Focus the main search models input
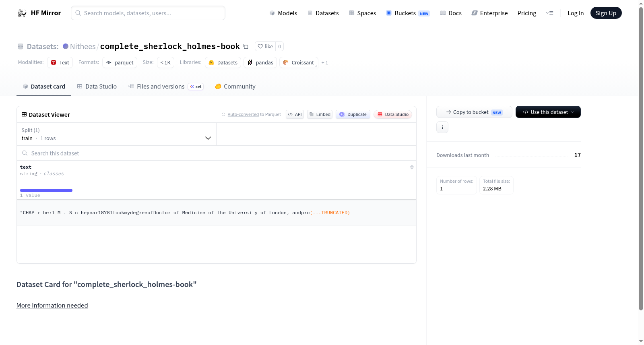 (x=148, y=13)
